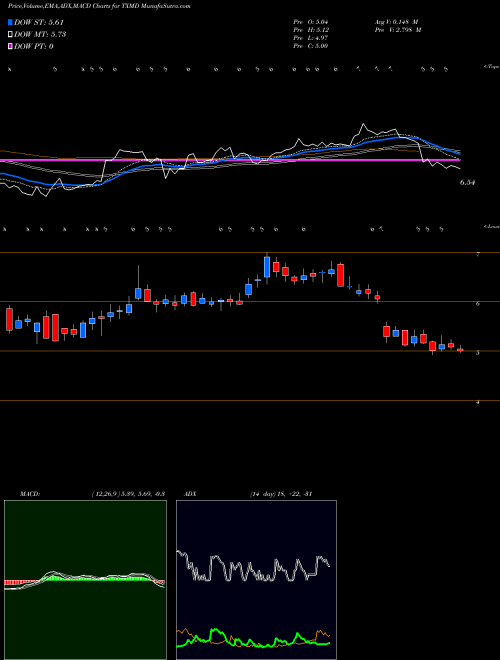Click the blue DOW ST legend swatch

[11, 22]
